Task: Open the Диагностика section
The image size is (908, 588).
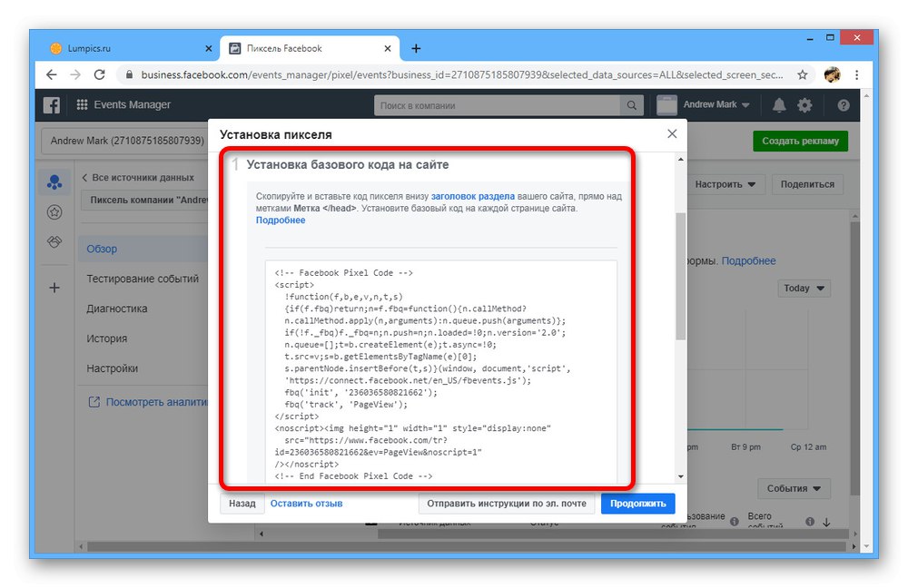Action: [x=117, y=309]
